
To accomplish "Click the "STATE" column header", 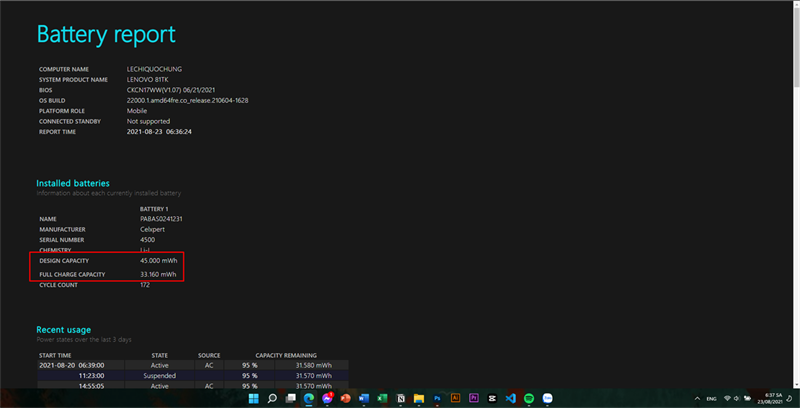I will pyautogui.click(x=160, y=355).
